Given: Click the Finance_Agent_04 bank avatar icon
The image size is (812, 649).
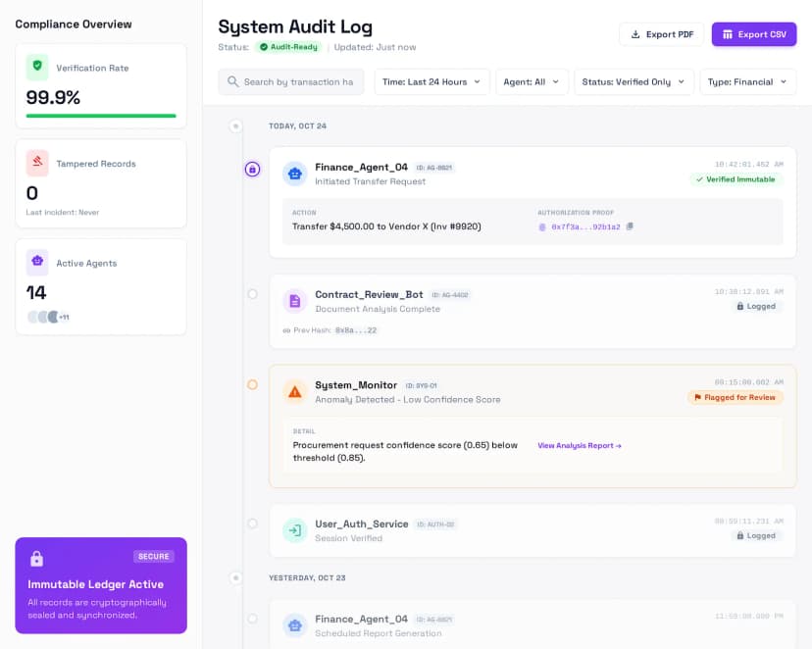Looking at the screenshot, I should (294, 174).
